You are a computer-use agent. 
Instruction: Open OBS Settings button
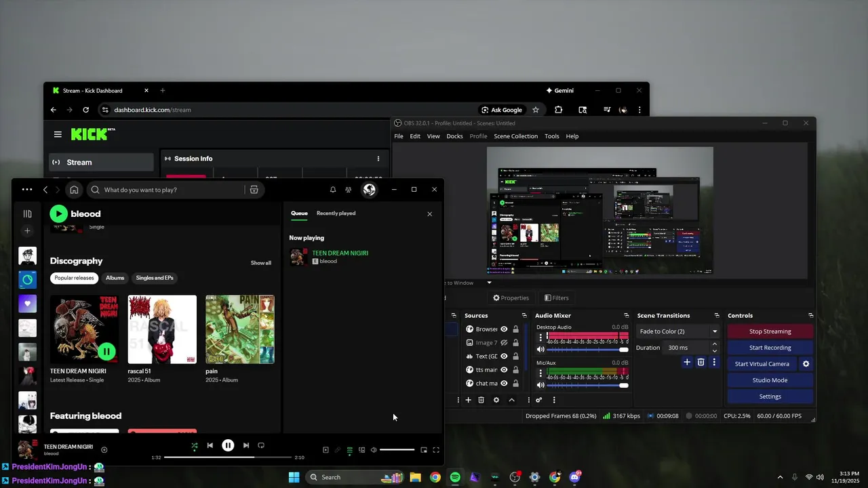[x=770, y=396]
